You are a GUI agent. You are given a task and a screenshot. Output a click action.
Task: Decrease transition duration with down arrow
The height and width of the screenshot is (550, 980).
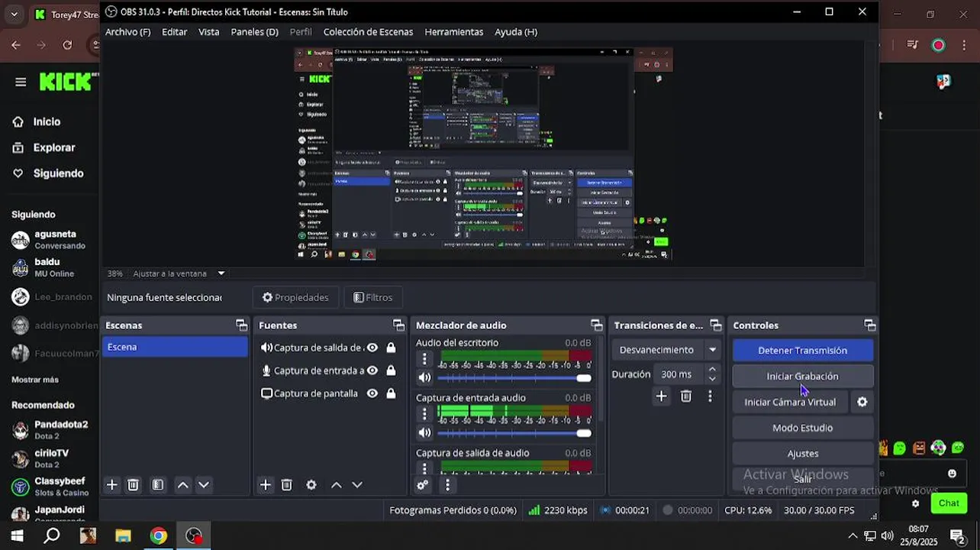712,379
